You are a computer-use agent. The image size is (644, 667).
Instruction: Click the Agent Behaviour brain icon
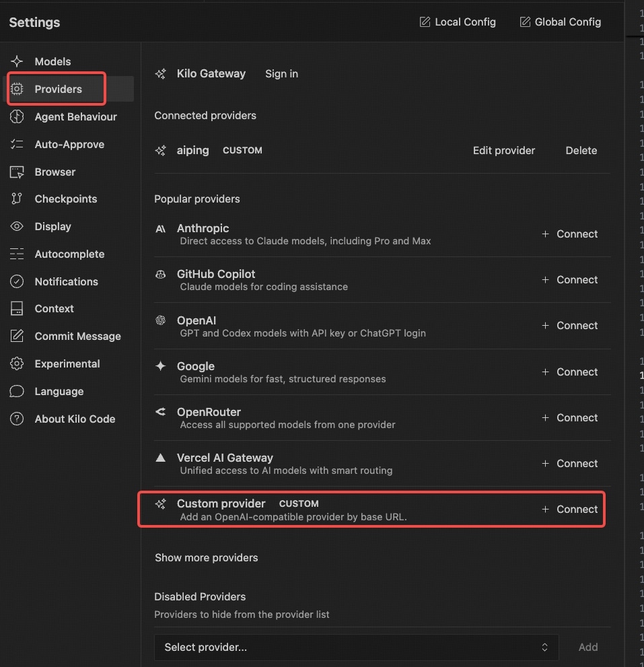(17, 116)
